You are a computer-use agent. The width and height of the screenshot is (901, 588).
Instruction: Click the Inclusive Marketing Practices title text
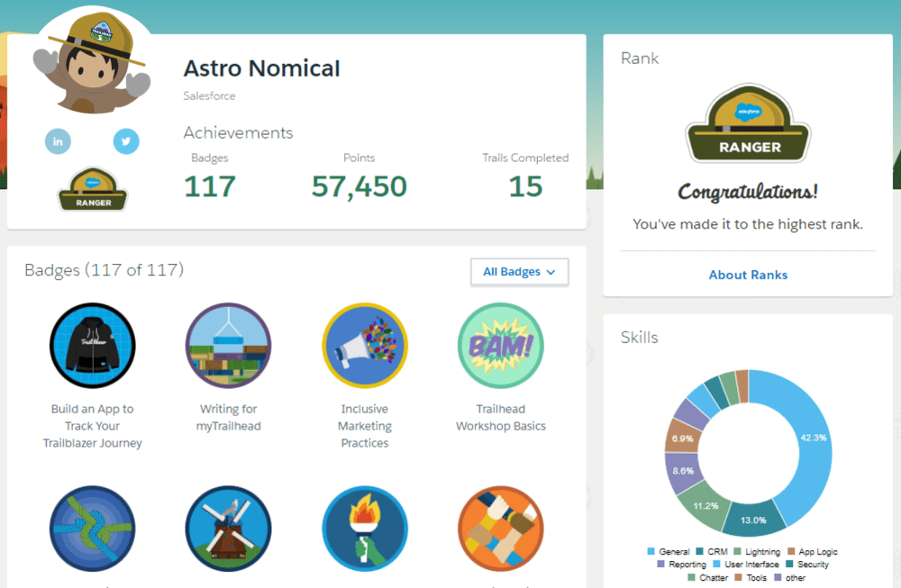click(x=365, y=426)
